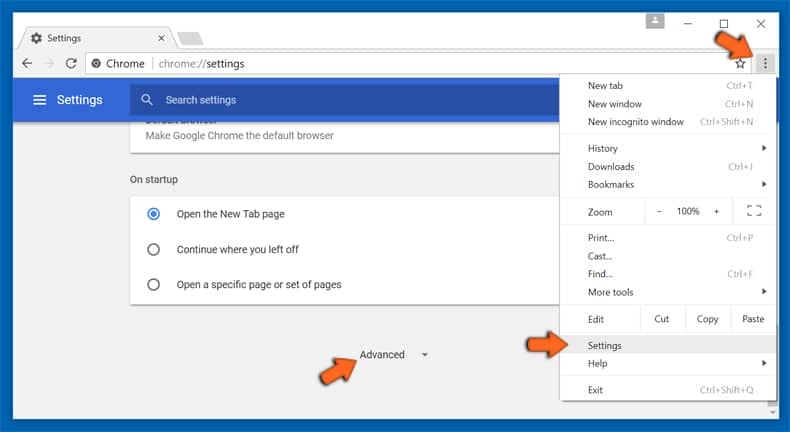
Task: Maximize the Chrome window
Action: pos(724,24)
